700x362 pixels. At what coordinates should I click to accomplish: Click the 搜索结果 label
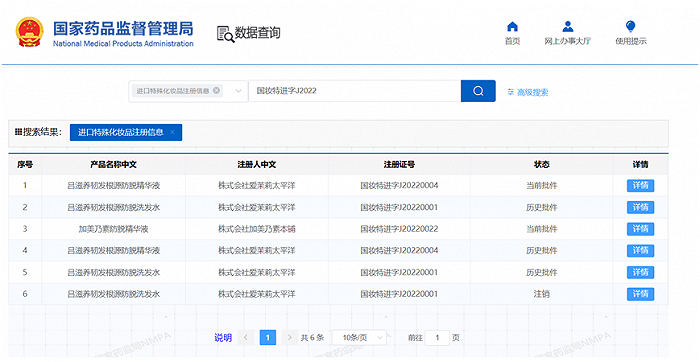coord(38,133)
